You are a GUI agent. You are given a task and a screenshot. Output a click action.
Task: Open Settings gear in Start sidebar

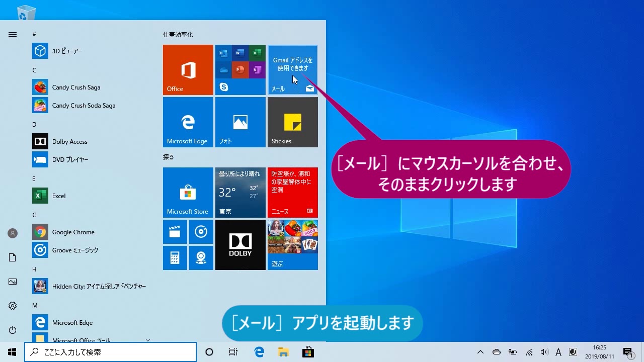13,306
